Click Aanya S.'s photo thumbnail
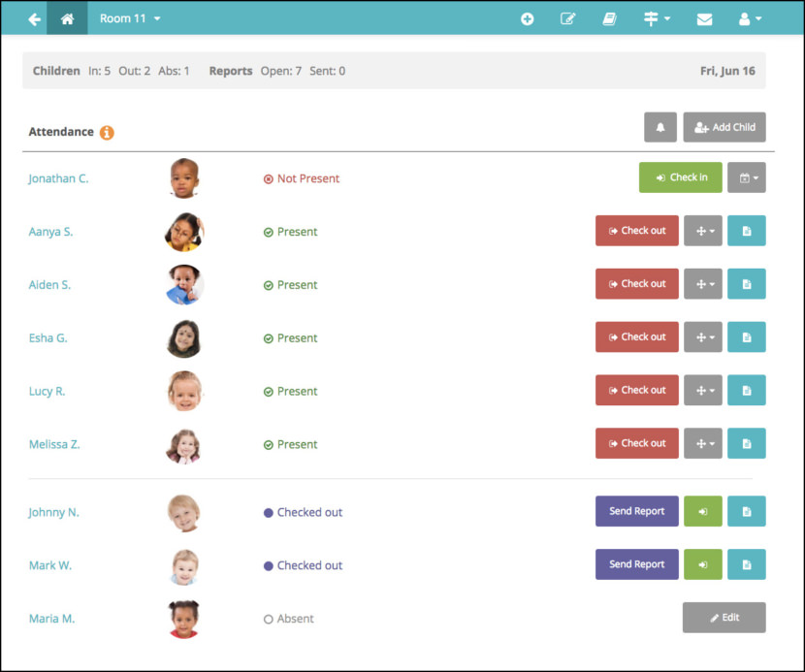Image resolution: width=805 pixels, height=672 pixels. point(184,232)
